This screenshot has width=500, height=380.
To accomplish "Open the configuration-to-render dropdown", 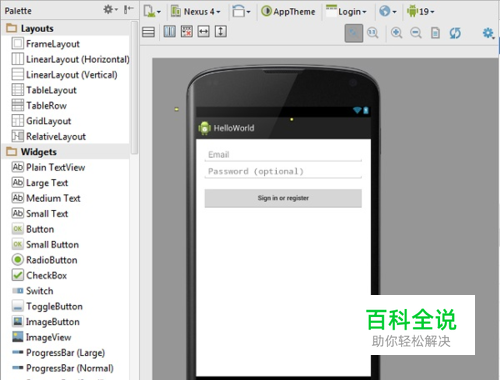I will (152, 11).
